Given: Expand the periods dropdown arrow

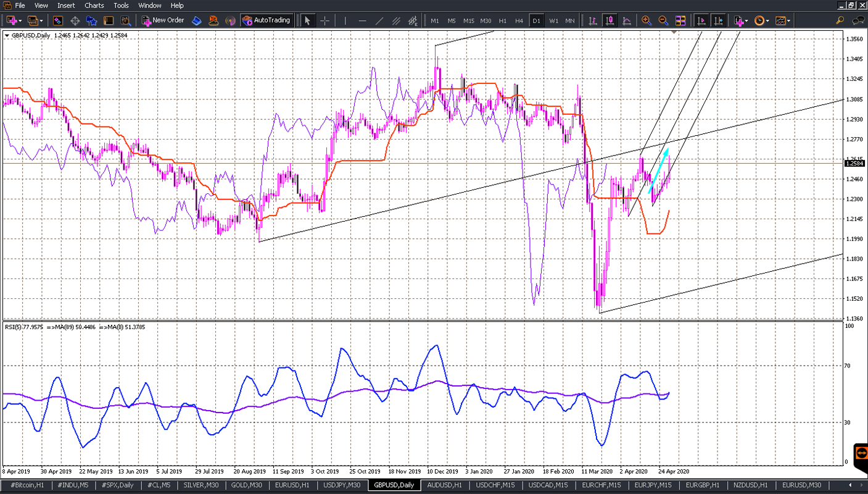Looking at the screenshot, I should click(768, 21).
